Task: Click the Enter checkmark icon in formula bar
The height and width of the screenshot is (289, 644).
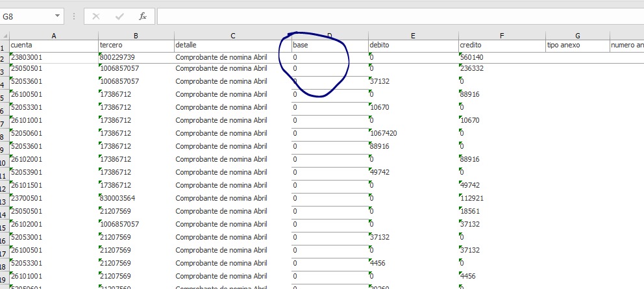Action: [119, 16]
